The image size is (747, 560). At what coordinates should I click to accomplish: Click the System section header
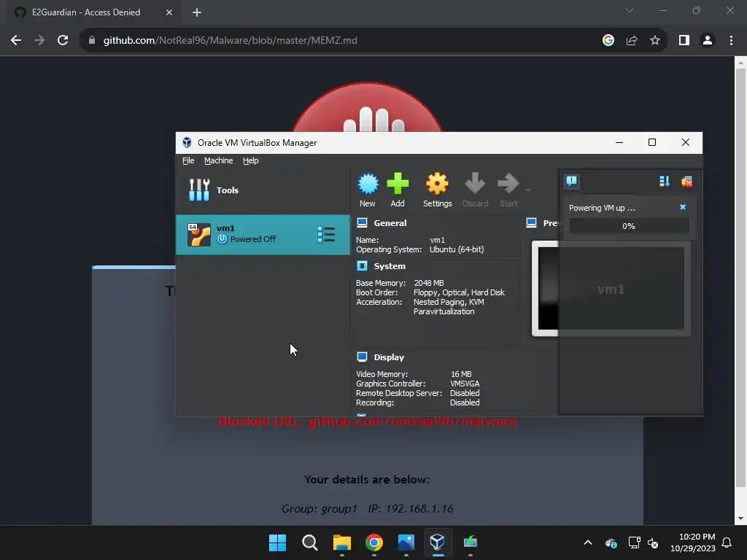(390, 266)
